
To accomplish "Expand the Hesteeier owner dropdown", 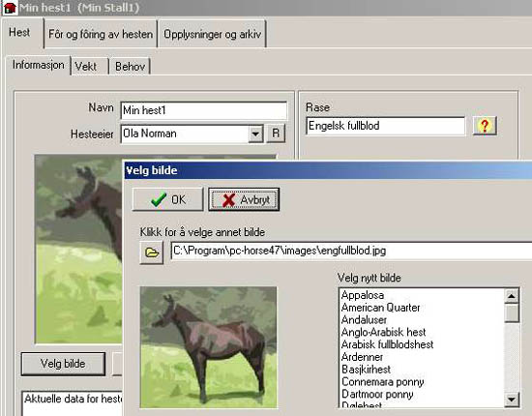I will pos(255,134).
